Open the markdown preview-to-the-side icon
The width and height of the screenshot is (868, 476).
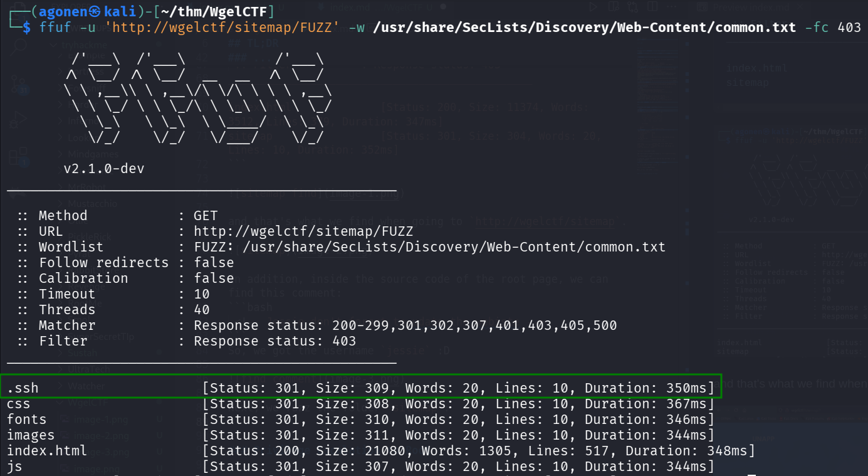614,7
